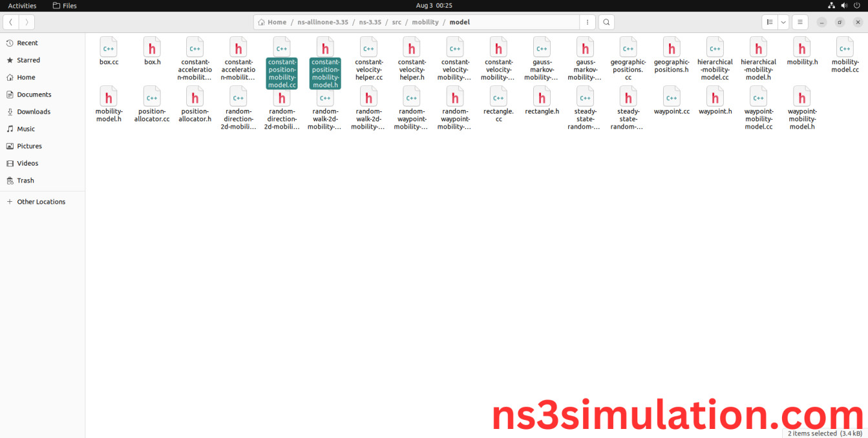868x438 pixels.
Task: Open the waypoint.cc file icon
Action: [672, 98]
